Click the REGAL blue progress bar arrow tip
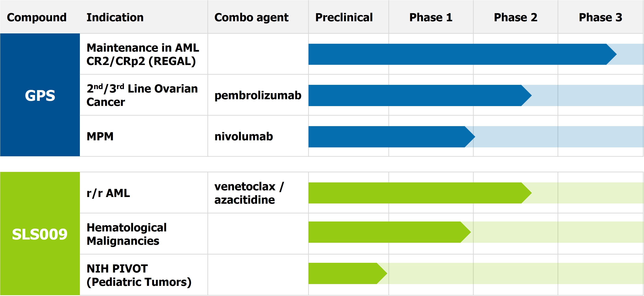 (611, 54)
